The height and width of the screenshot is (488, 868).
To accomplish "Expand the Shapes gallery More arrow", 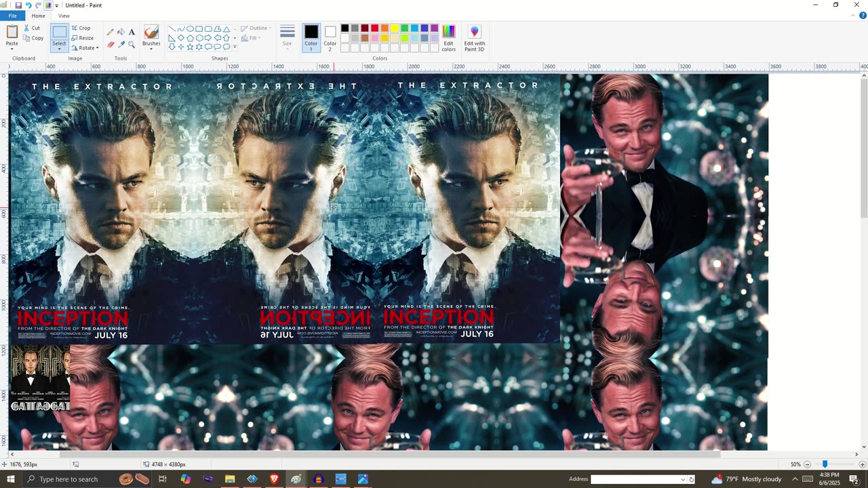I will point(235,47).
